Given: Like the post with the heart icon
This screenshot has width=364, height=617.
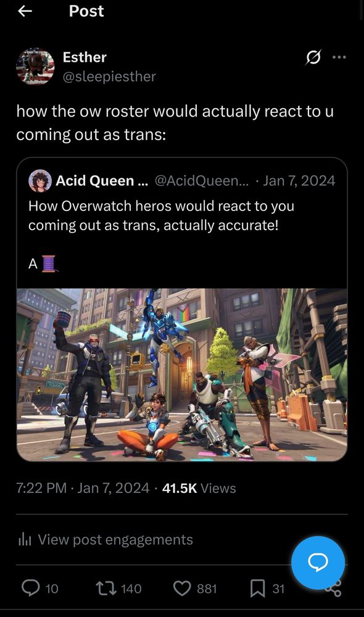Looking at the screenshot, I should tap(182, 589).
